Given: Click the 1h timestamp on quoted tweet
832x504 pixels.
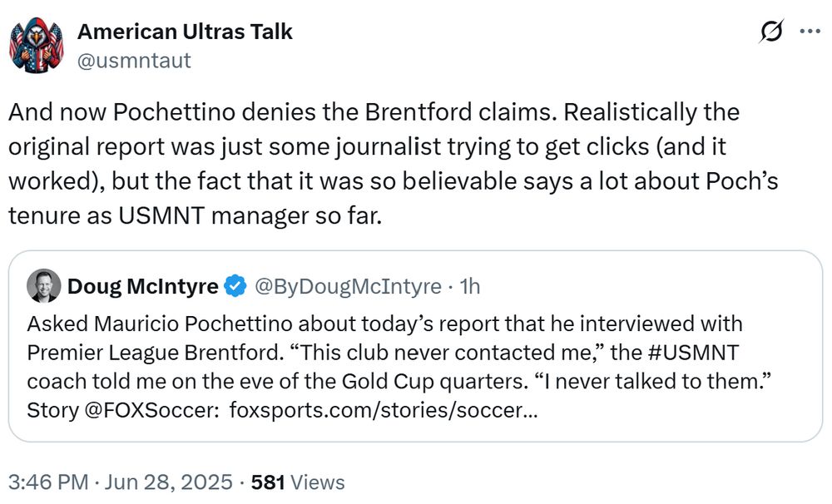Looking at the screenshot, I should click(x=469, y=286).
